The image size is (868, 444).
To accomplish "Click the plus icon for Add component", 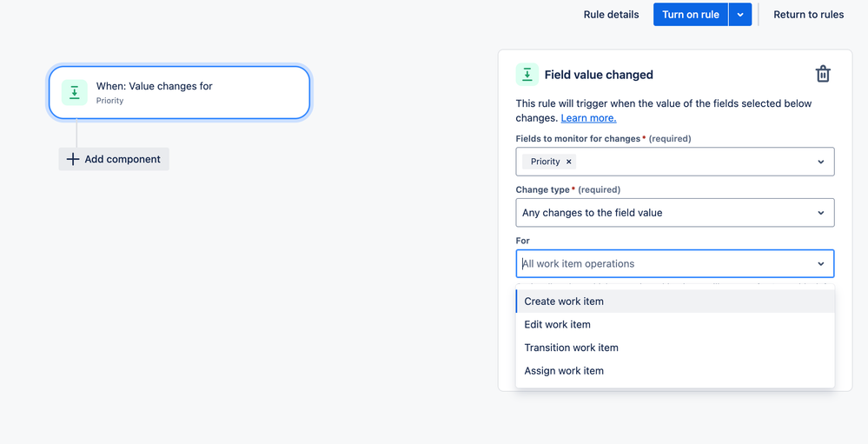I will (73, 159).
